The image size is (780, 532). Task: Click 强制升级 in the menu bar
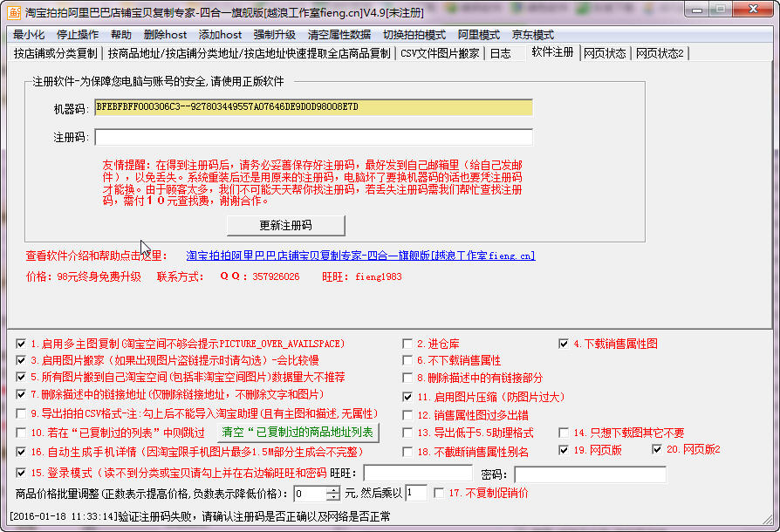coord(275,35)
